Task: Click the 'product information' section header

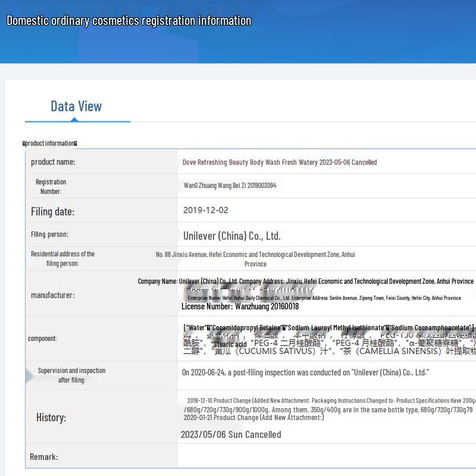Action: (x=50, y=143)
